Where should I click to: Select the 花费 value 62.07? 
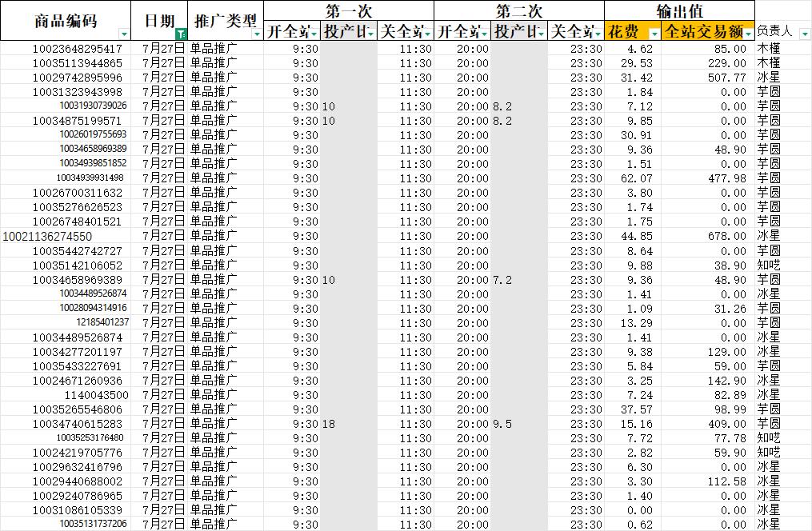click(637, 178)
